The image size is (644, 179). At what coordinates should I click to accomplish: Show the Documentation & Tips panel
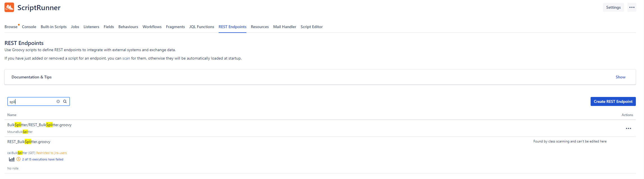[x=620, y=77]
